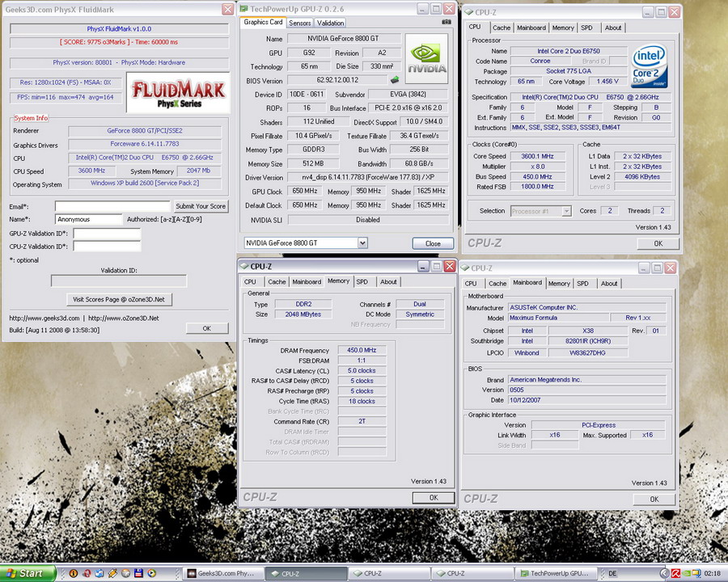Click Submit Your Score button
This screenshot has height=582, width=728.
click(x=201, y=206)
